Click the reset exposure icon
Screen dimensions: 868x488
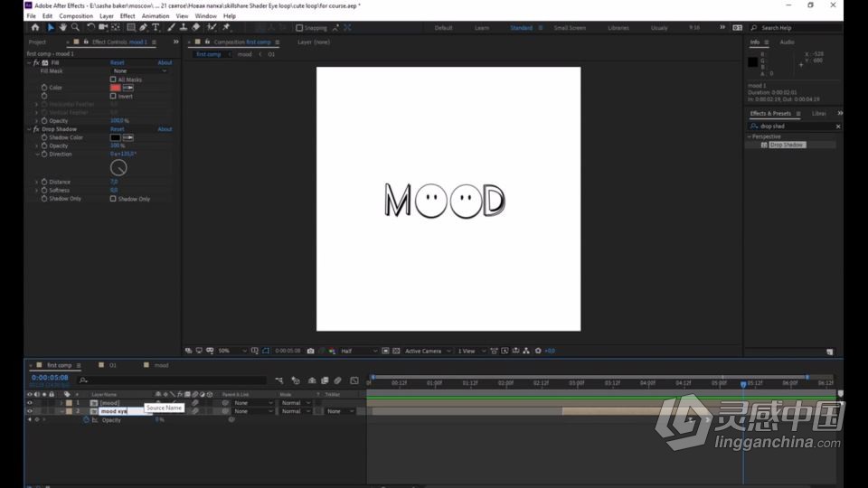click(538, 351)
